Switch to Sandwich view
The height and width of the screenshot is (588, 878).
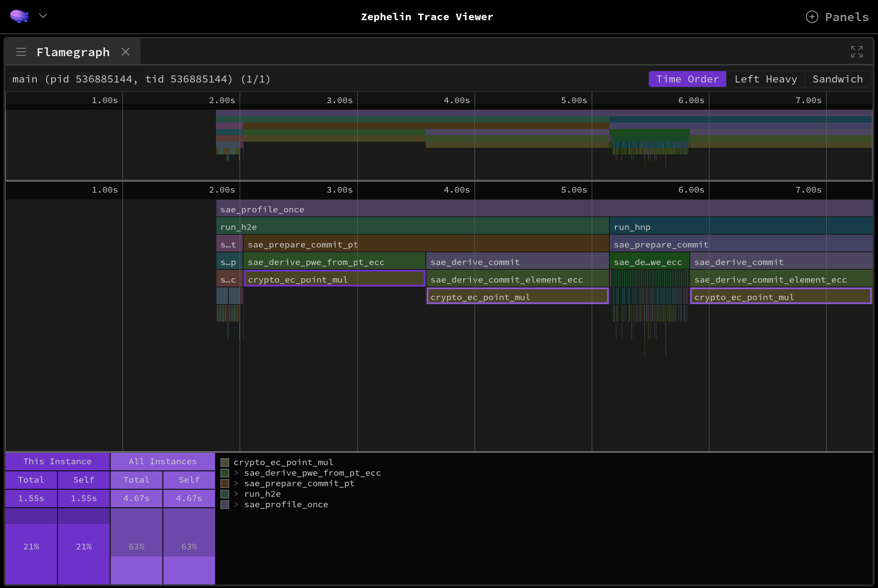837,79
